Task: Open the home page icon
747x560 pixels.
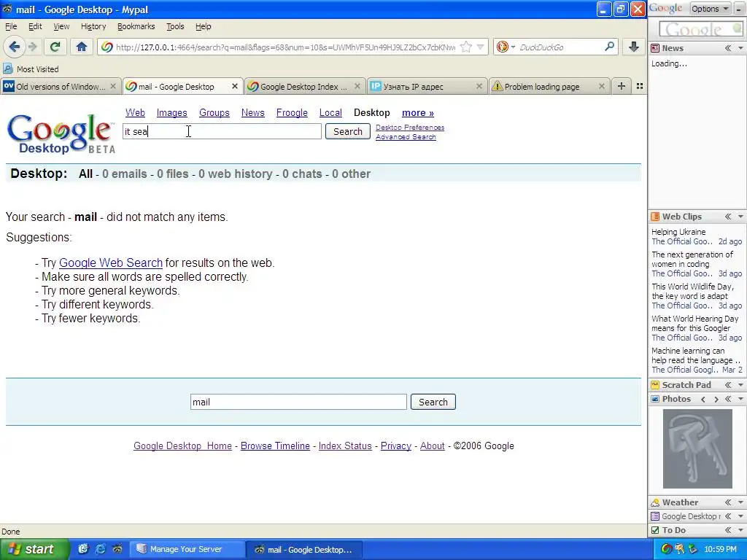Action: click(82, 47)
